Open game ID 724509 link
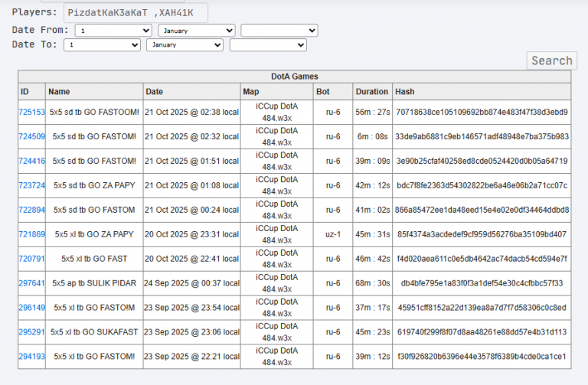The image size is (588, 385). pos(31,136)
